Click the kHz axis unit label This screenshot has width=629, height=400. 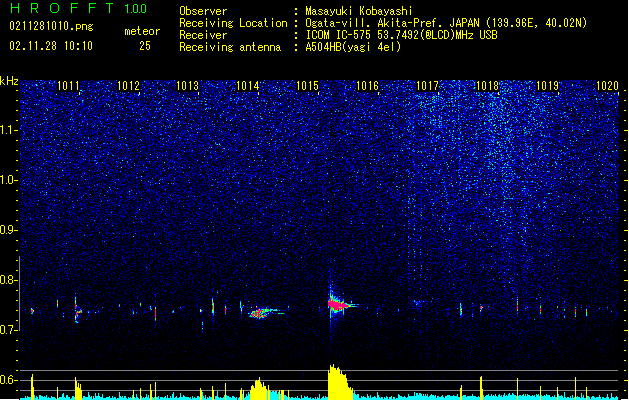[x=9, y=81]
